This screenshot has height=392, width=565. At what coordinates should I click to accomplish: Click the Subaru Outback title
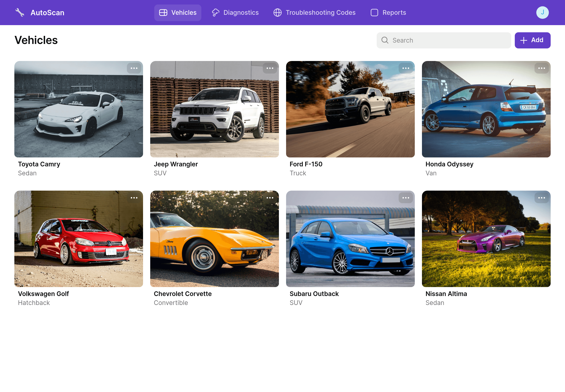point(314,294)
